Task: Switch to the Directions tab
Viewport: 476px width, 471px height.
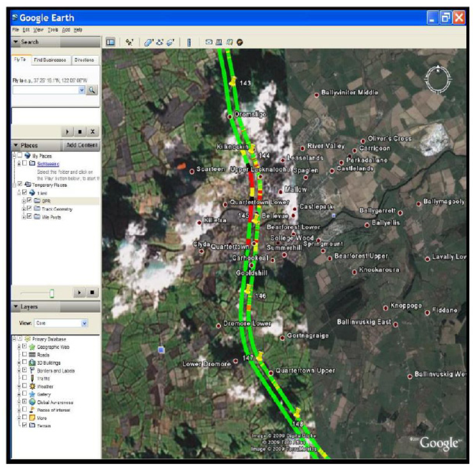Action: [84, 60]
